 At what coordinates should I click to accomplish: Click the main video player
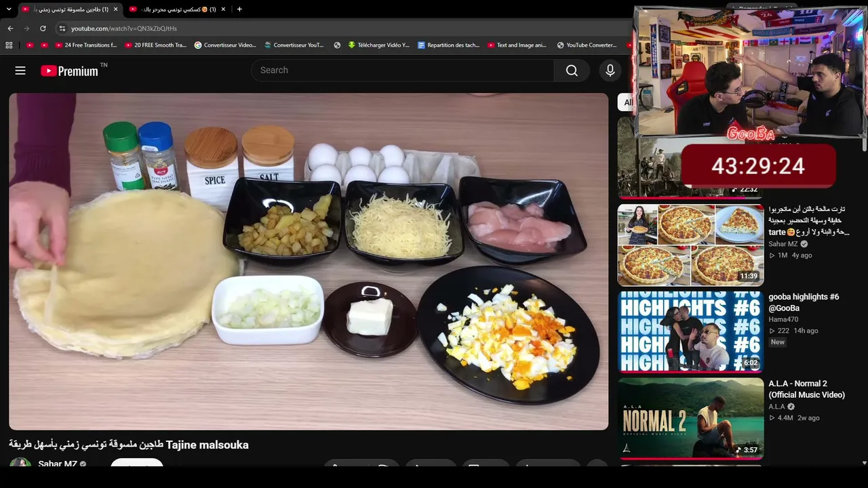(309, 262)
